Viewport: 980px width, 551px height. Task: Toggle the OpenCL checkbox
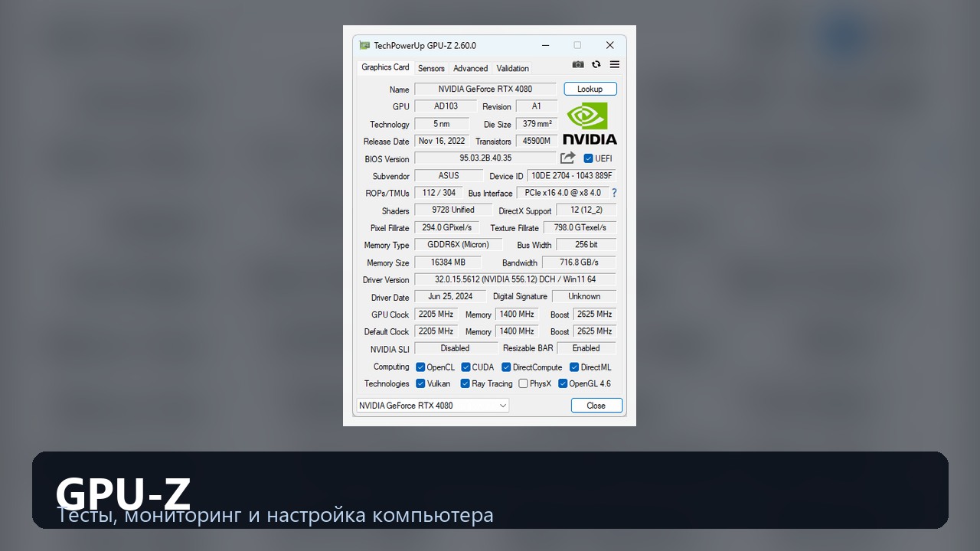click(x=420, y=367)
